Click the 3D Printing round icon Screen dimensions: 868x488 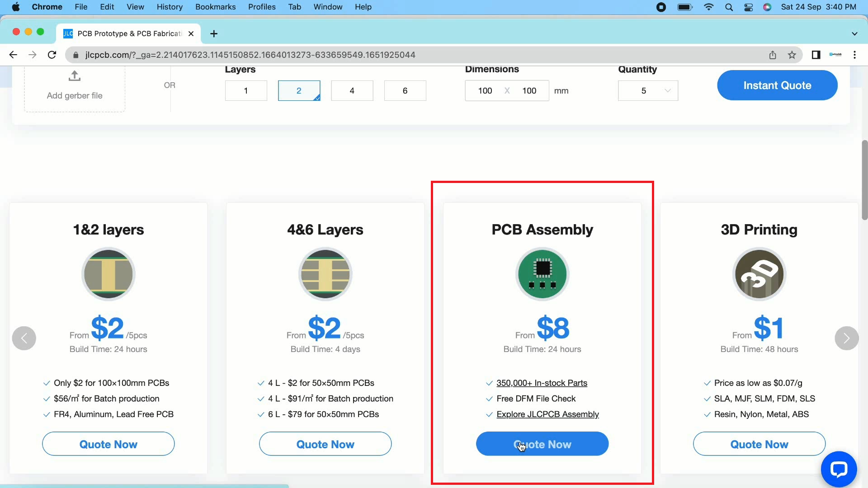tap(759, 274)
